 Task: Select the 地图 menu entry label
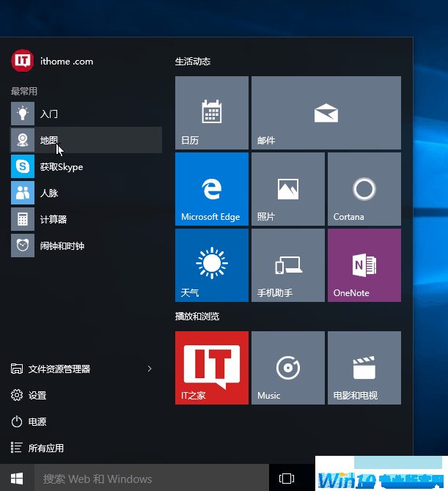(49, 140)
